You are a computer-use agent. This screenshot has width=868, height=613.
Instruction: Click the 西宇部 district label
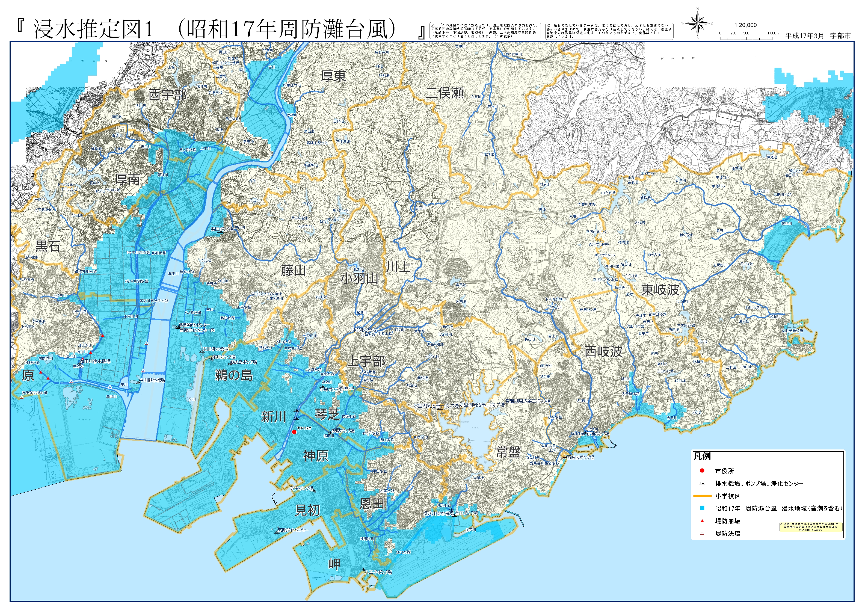167,94
